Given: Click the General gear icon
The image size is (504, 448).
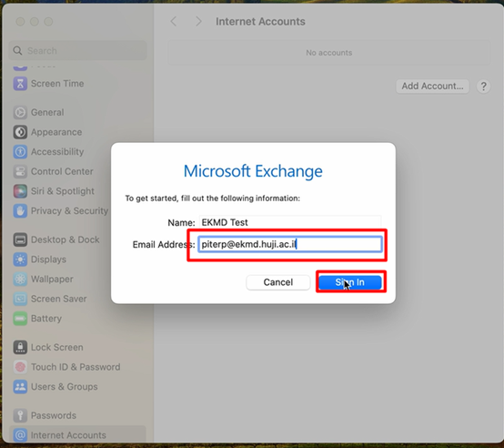Looking at the screenshot, I should tap(20, 112).
